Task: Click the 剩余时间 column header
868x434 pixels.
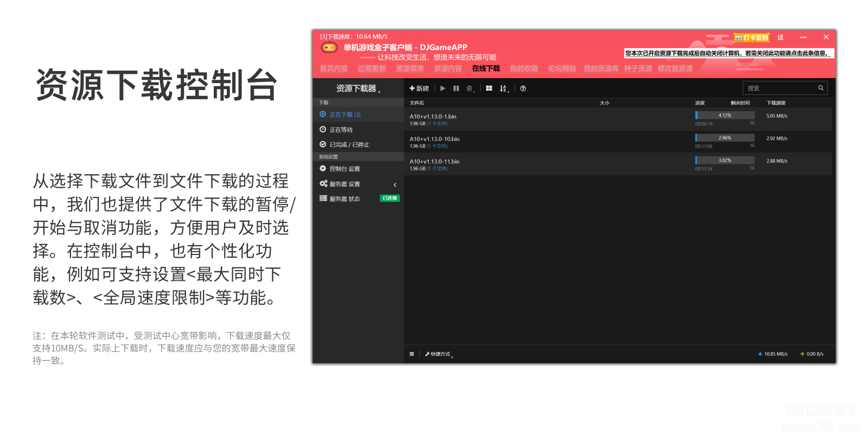Action: pyautogui.click(x=740, y=103)
